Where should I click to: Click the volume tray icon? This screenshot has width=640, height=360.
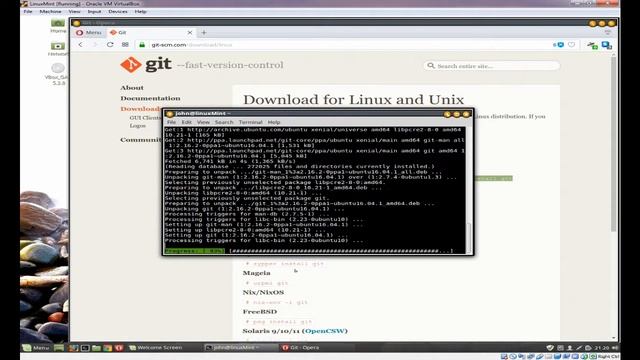click(615, 348)
